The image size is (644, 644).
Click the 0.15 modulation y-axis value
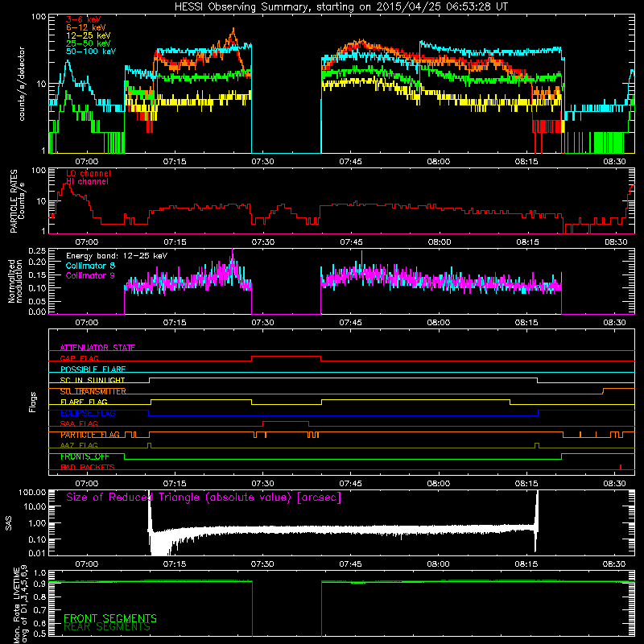[x=37, y=275]
